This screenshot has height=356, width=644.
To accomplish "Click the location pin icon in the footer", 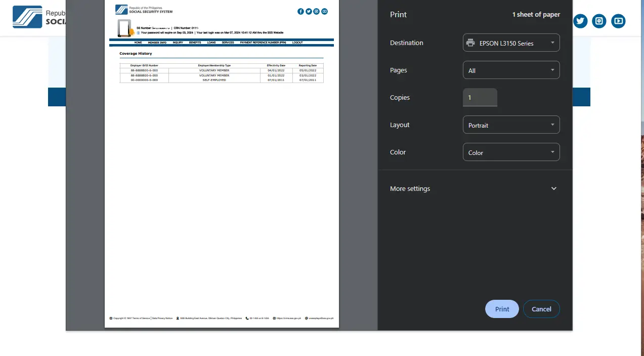I will coord(177,318).
